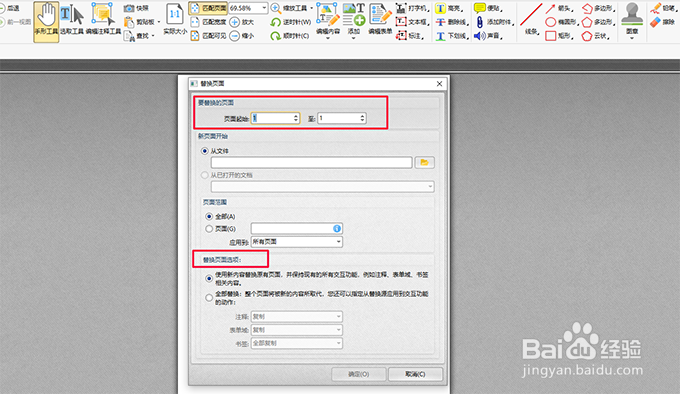Viewport: 680px width, 394px height.
Task: Click the page range text field
Action: (297, 228)
